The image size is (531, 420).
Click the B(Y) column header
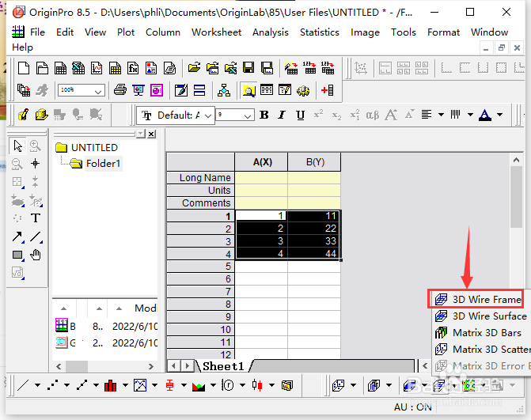[315, 162]
